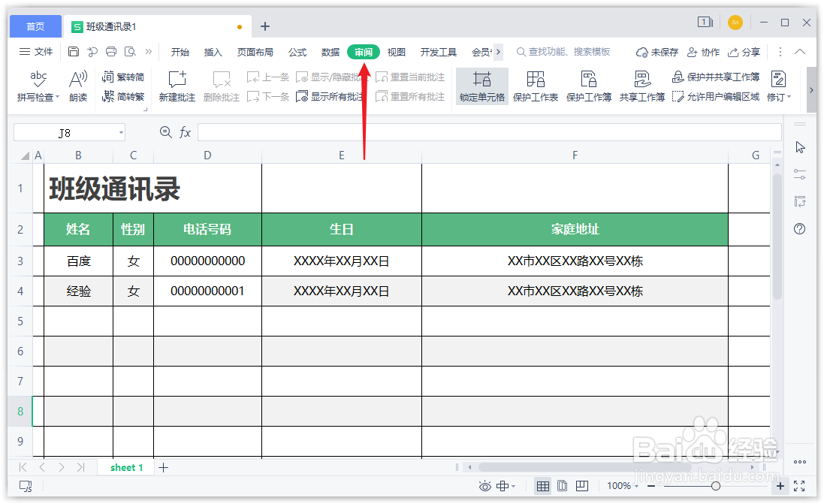Toggle 显示所有批注
Image resolution: width=824 pixels, height=504 pixels.
pos(330,97)
